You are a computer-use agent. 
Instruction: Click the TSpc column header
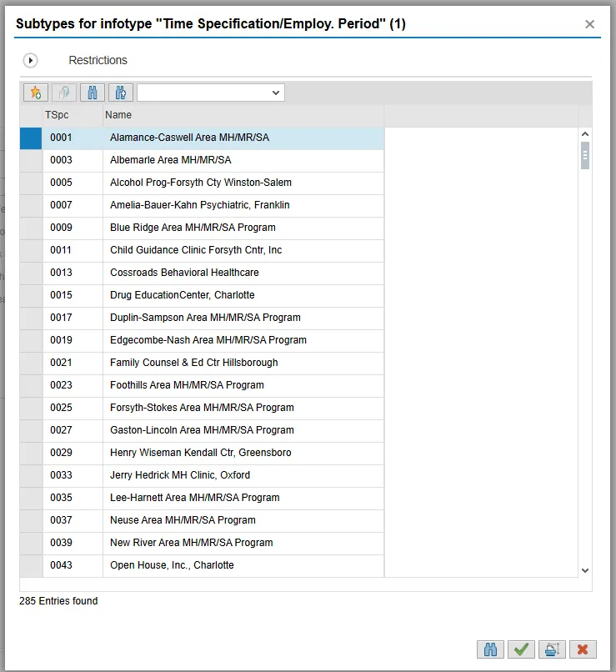pos(73,115)
